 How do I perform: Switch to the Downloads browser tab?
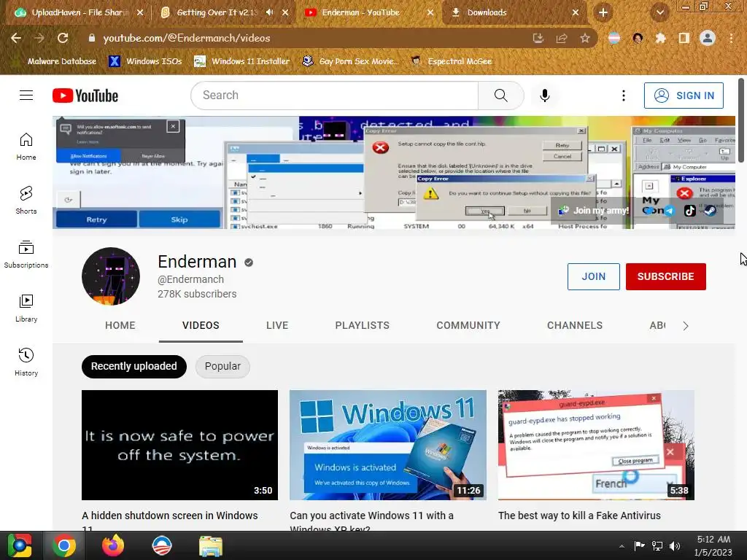point(514,12)
